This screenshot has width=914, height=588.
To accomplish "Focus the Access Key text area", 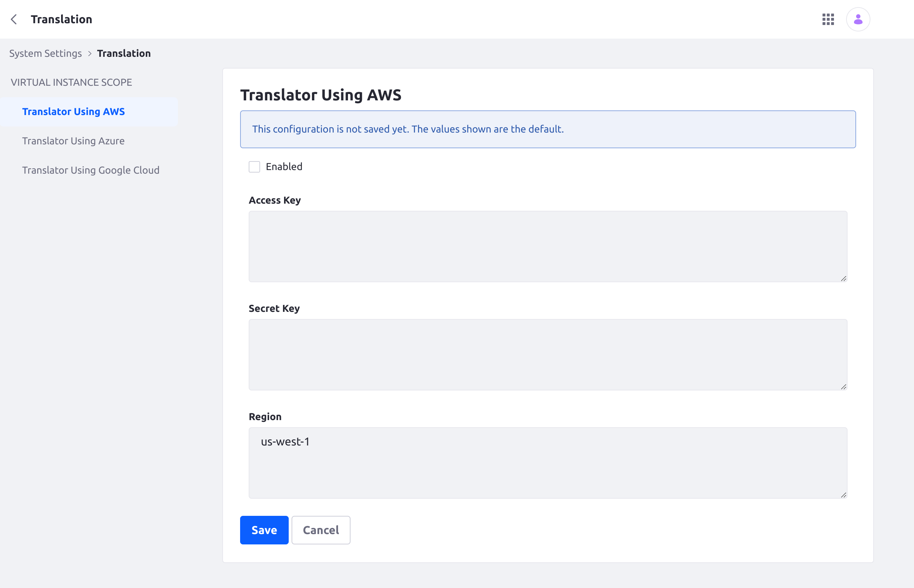I will pyautogui.click(x=548, y=246).
